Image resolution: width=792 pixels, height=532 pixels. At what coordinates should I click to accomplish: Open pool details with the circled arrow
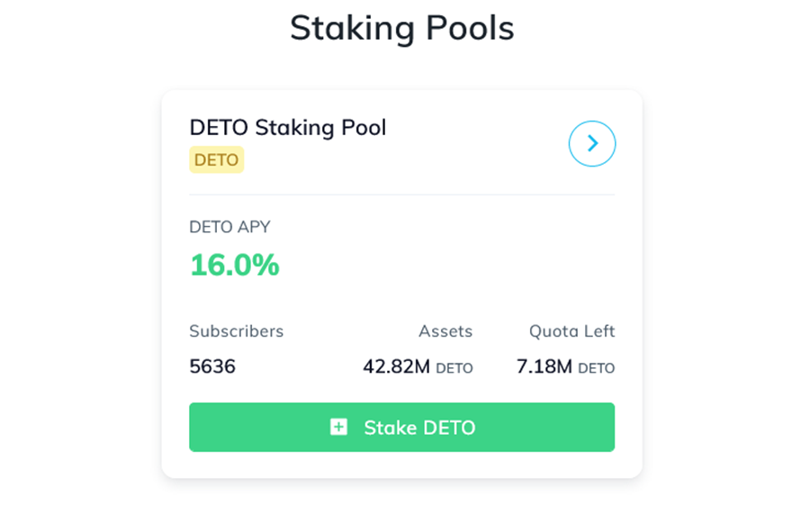pyautogui.click(x=592, y=144)
